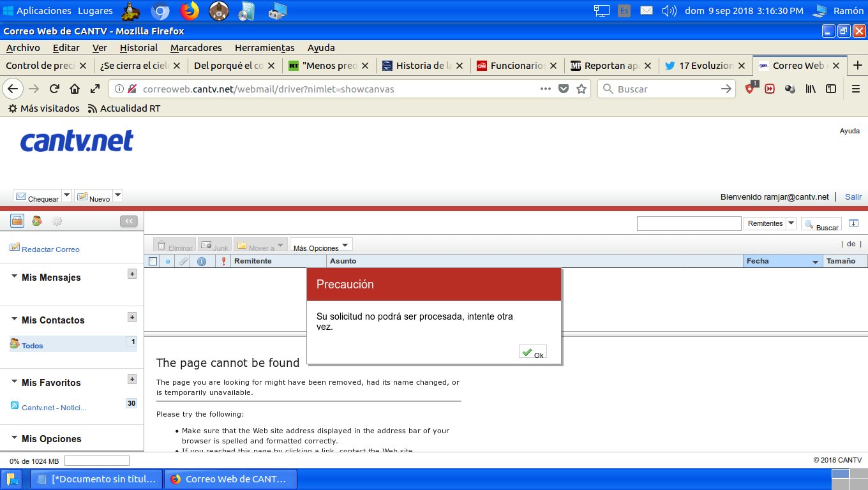
Task: Click the mail search text field
Action: (689, 223)
